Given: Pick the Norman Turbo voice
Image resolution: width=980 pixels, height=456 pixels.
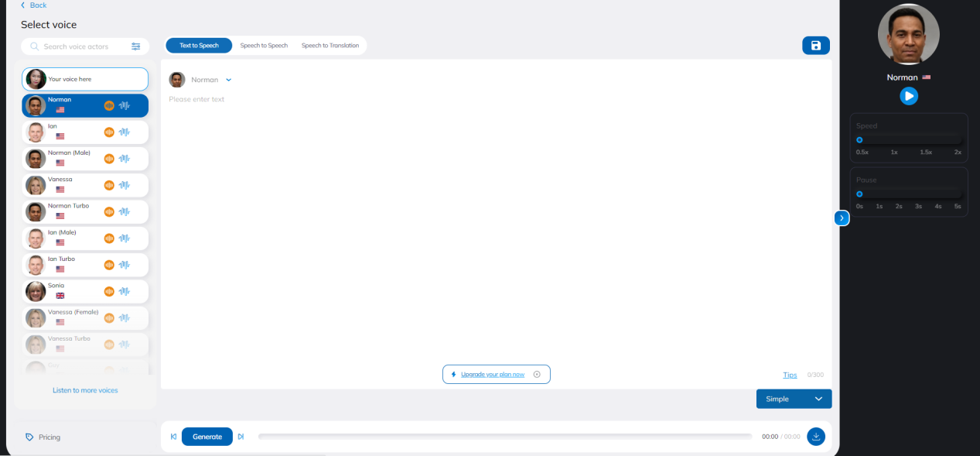Looking at the screenshot, I should 85,211.
